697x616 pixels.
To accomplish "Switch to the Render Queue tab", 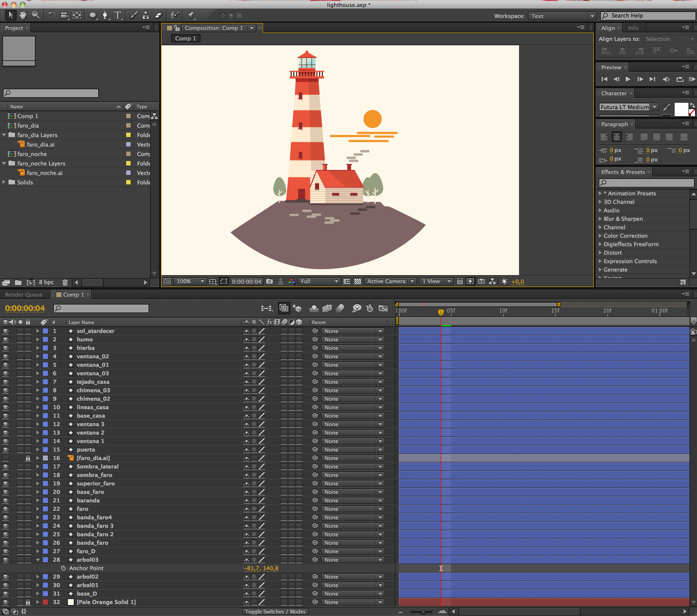I will pyautogui.click(x=23, y=295).
